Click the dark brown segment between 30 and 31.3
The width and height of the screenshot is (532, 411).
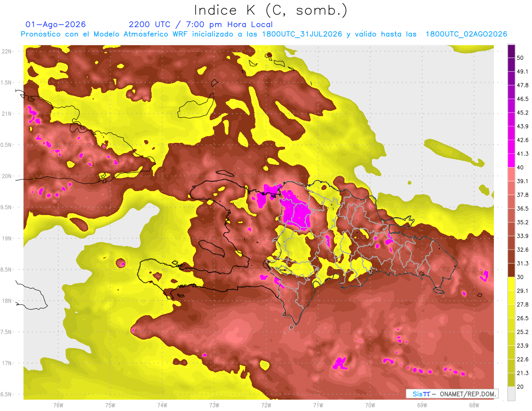[511, 270]
